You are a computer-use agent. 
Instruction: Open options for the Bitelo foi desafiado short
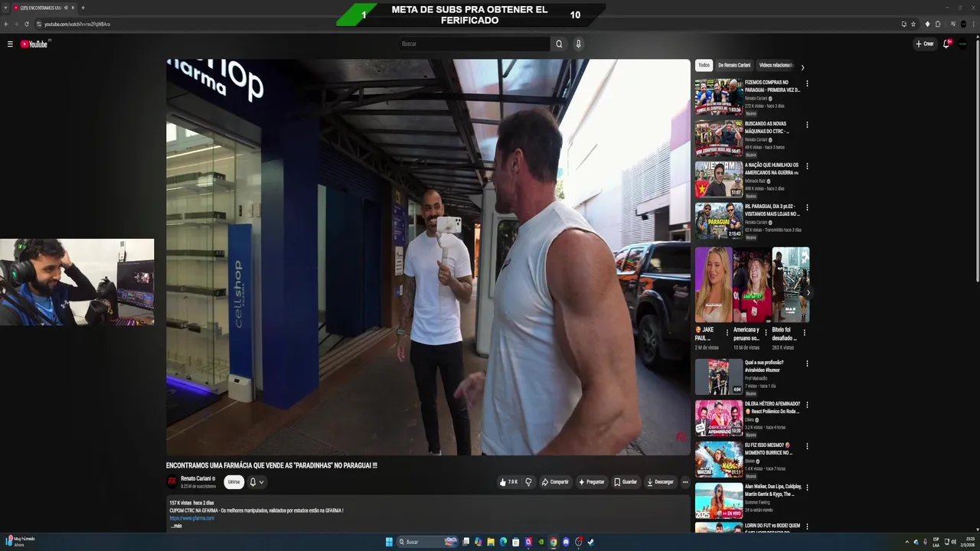[x=804, y=333]
